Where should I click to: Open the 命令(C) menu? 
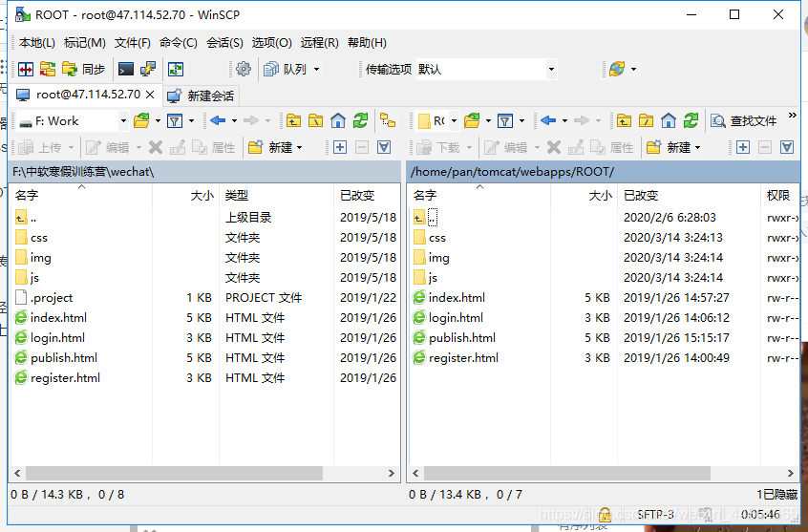point(179,43)
